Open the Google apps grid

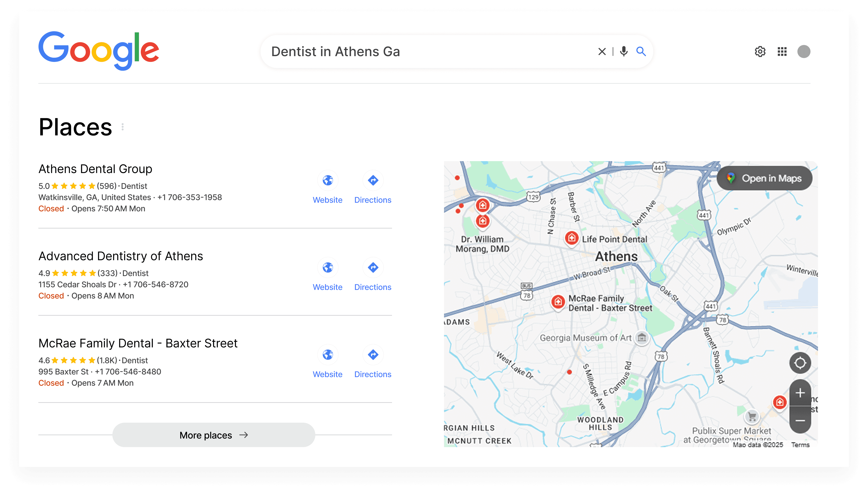tap(782, 52)
